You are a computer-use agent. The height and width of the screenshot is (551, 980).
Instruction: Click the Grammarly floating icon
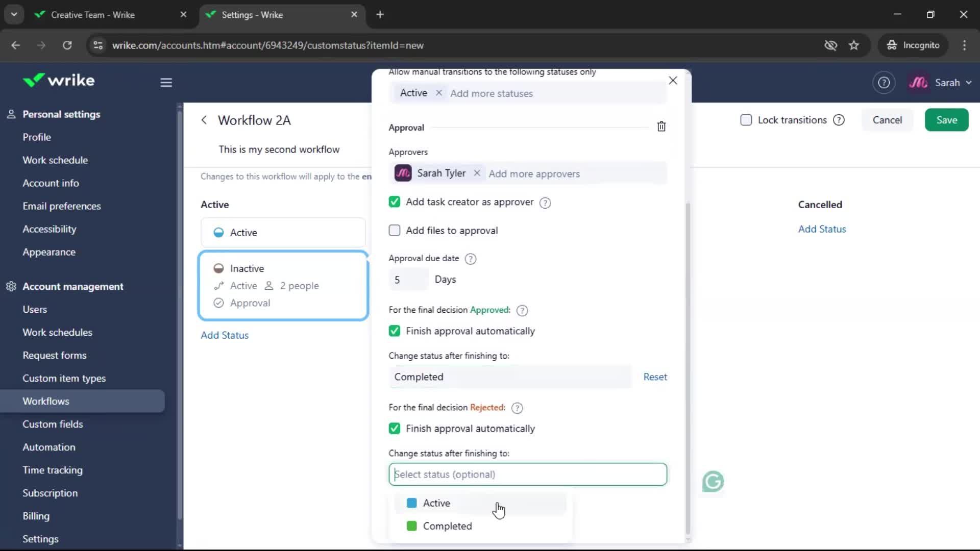coord(713,481)
